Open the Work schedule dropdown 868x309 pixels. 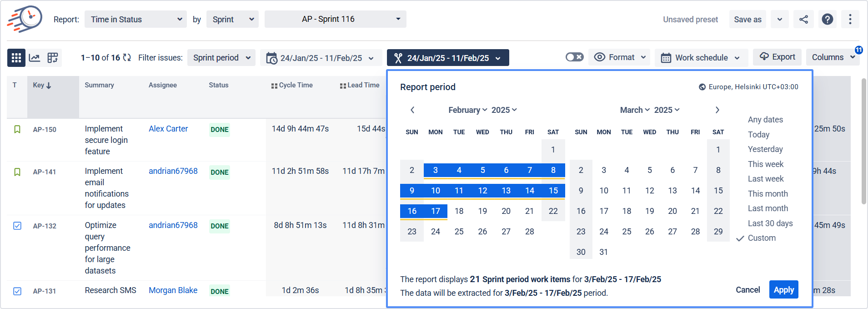pos(701,58)
